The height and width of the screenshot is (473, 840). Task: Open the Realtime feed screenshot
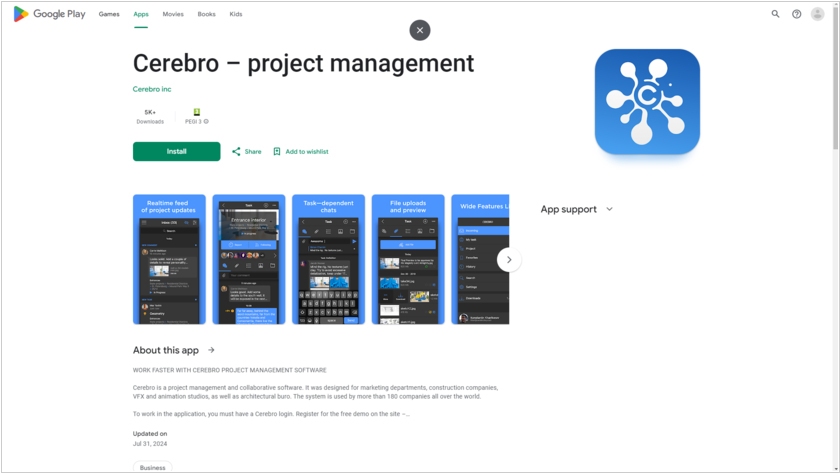pyautogui.click(x=169, y=259)
